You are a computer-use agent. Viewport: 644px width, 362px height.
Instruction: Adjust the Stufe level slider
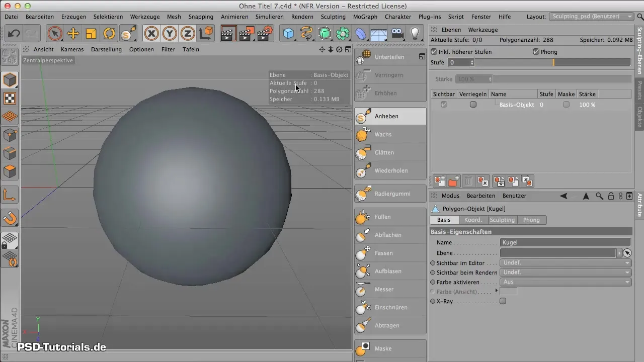point(552,62)
